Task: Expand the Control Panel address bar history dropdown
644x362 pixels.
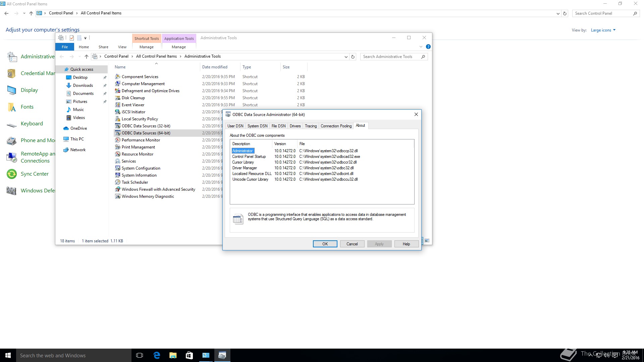Action: tap(558, 13)
